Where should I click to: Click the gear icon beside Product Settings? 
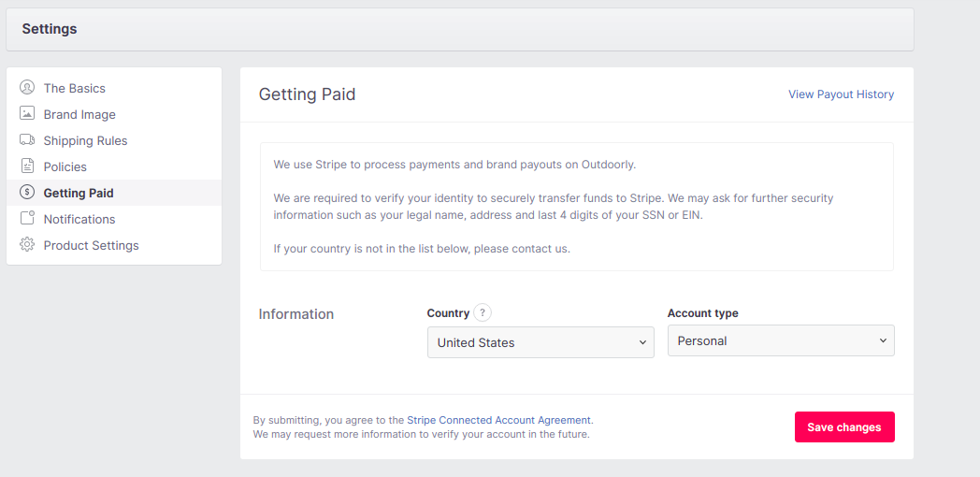(x=27, y=245)
